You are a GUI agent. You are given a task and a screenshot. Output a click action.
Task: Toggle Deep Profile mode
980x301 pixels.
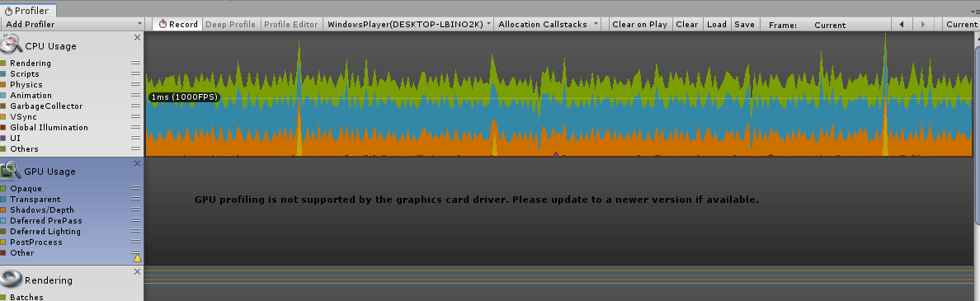pos(231,25)
